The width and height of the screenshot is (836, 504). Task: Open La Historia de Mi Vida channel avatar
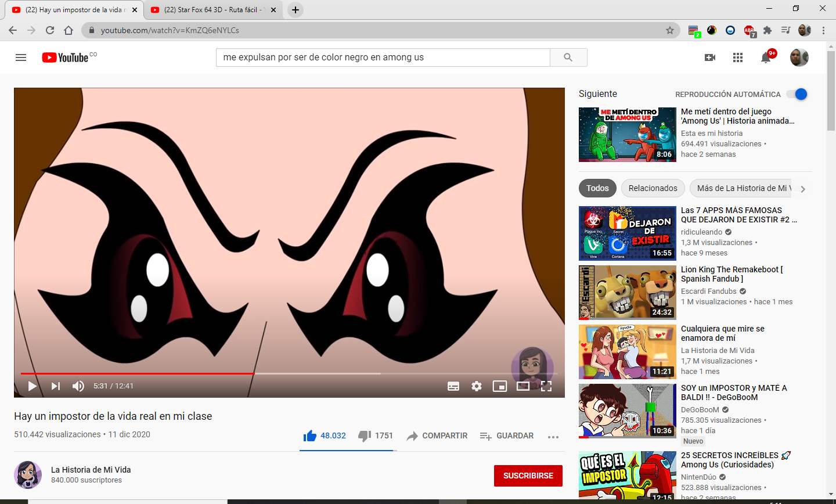[28, 475]
